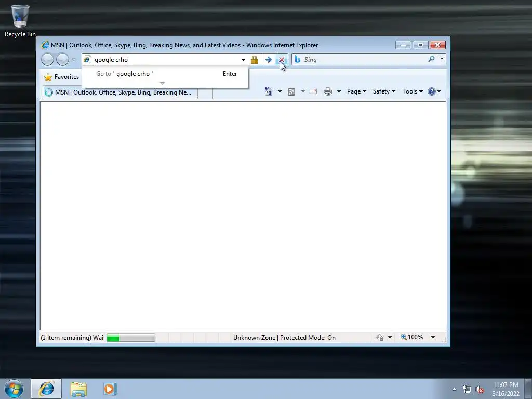
Task: Click the search magnifier button
Action: tap(431, 59)
